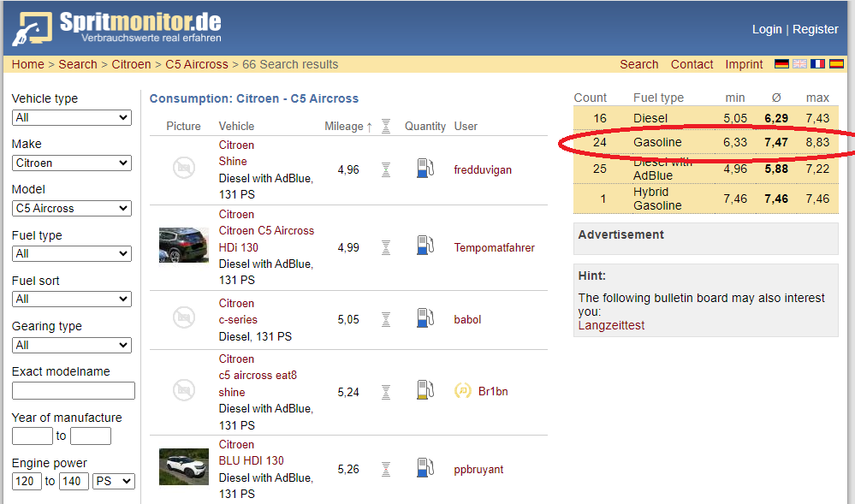Open the Vehicle type dropdown

(71, 117)
